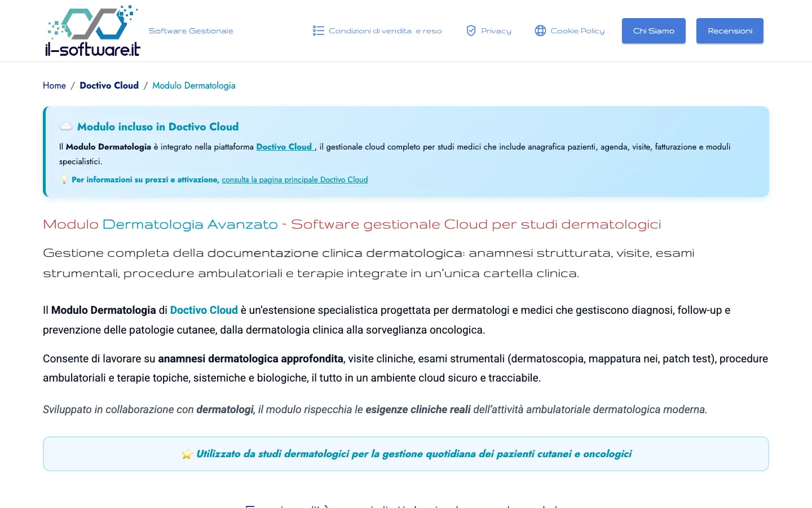Image resolution: width=812 pixels, height=508 pixels.
Task: Click the bold text anamnesi dermatologica approfondita
Action: pos(250,358)
